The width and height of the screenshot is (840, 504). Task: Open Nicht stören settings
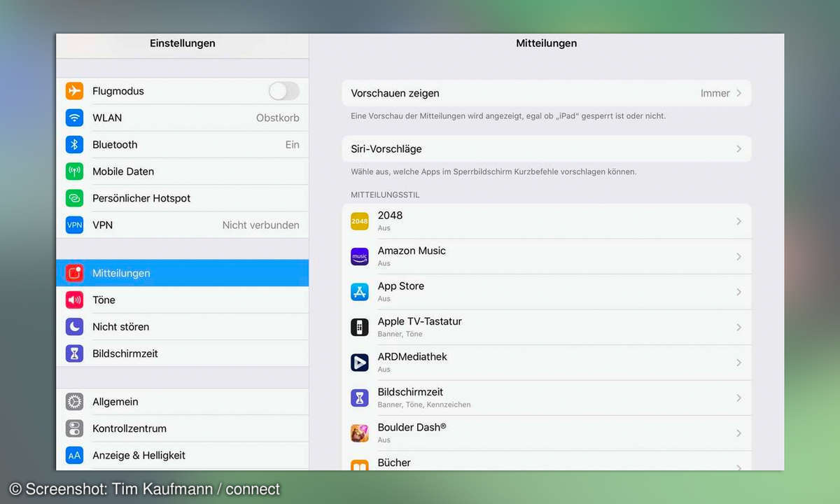[x=182, y=327]
